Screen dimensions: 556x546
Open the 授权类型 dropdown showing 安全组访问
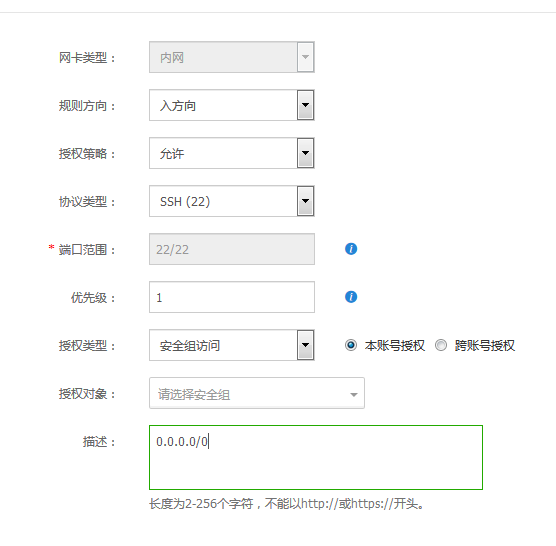[232, 345]
